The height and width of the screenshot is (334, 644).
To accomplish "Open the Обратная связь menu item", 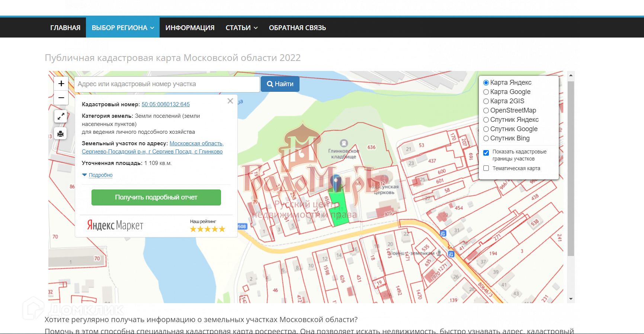I will coord(297,28).
